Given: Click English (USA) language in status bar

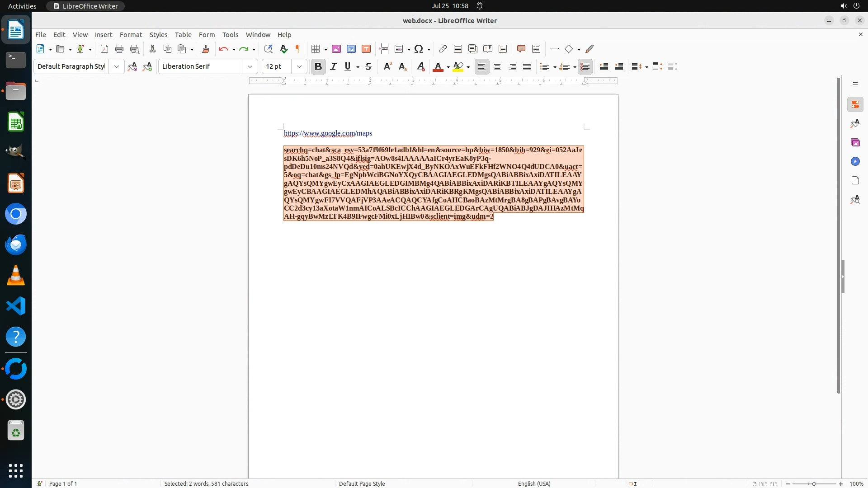Looking at the screenshot, I should point(534,483).
